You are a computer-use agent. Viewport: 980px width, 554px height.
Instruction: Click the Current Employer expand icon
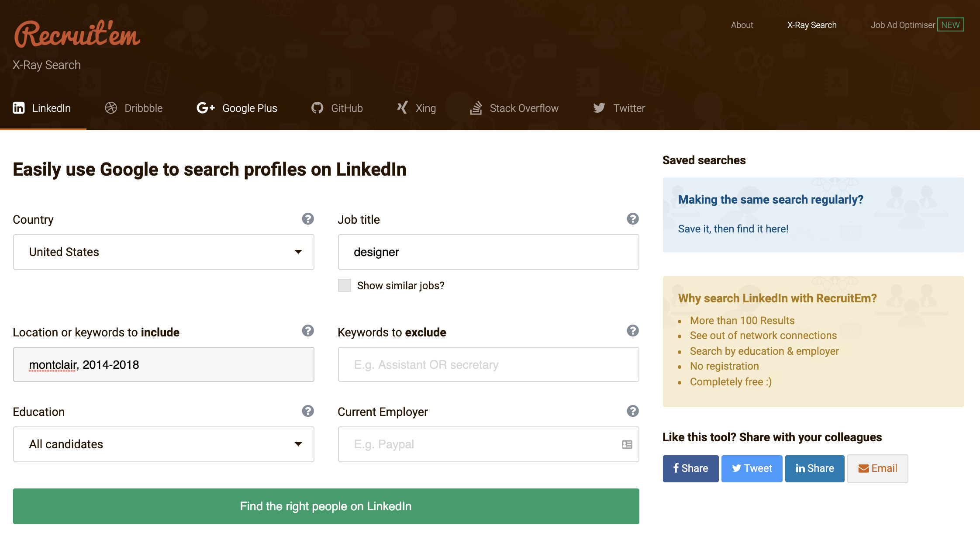pos(625,444)
